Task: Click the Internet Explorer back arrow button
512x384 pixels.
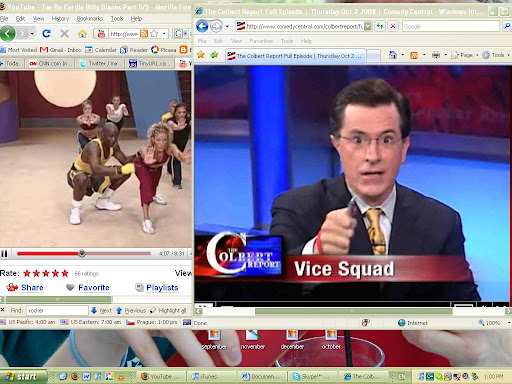Action: 202,26
